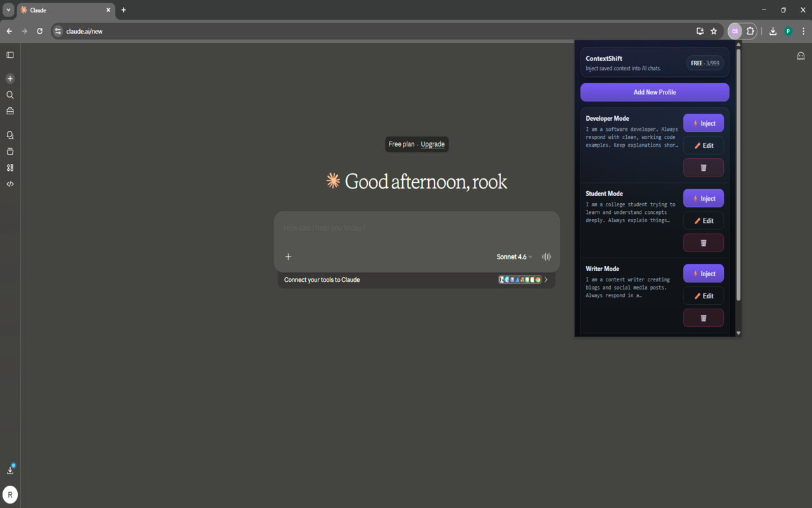Screen dimensions: 812x508
Task: Click the Student Mode profile title
Action: pos(604,194)
